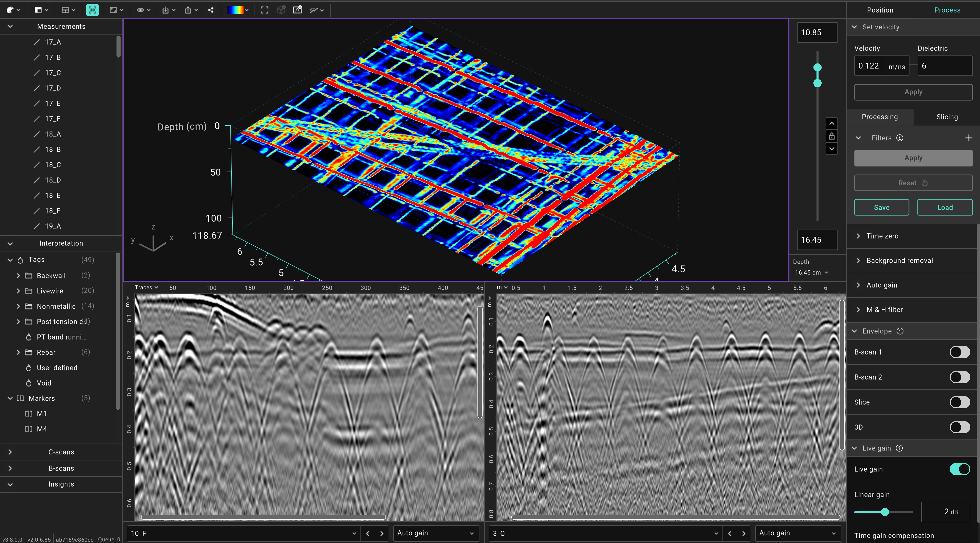This screenshot has width=980, height=543.
Task: Collapse the Measurements section
Action: point(10,26)
